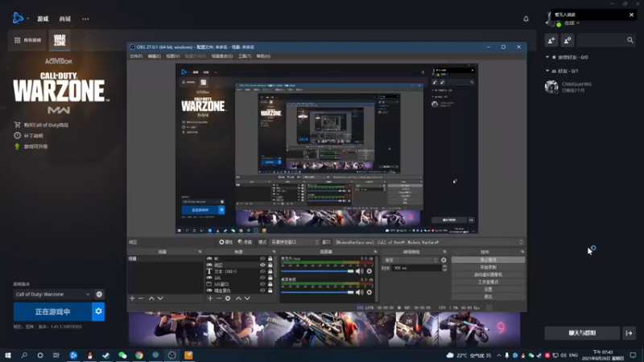Viewport: 644px width, 362px height.
Task: Click the 停止推流 stop streaming button
Action: (488, 260)
